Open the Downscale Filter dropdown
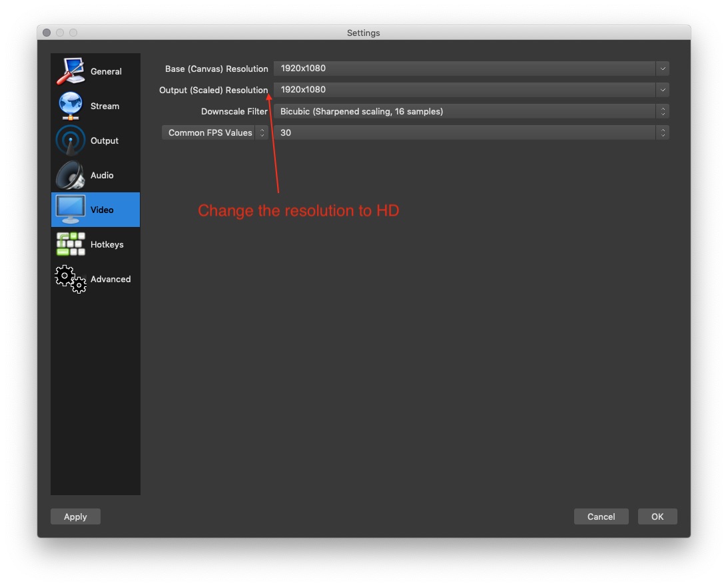The height and width of the screenshot is (587, 728). [x=663, y=111]
